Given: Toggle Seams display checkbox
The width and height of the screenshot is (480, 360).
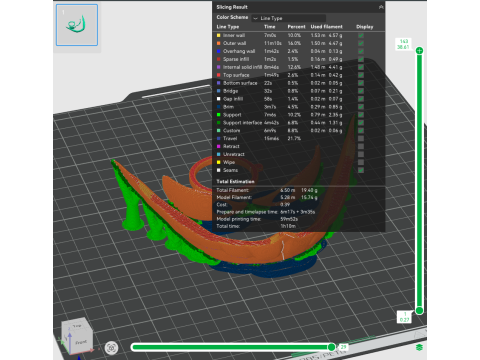Looking at the screenshot, I should coord(361,170).
